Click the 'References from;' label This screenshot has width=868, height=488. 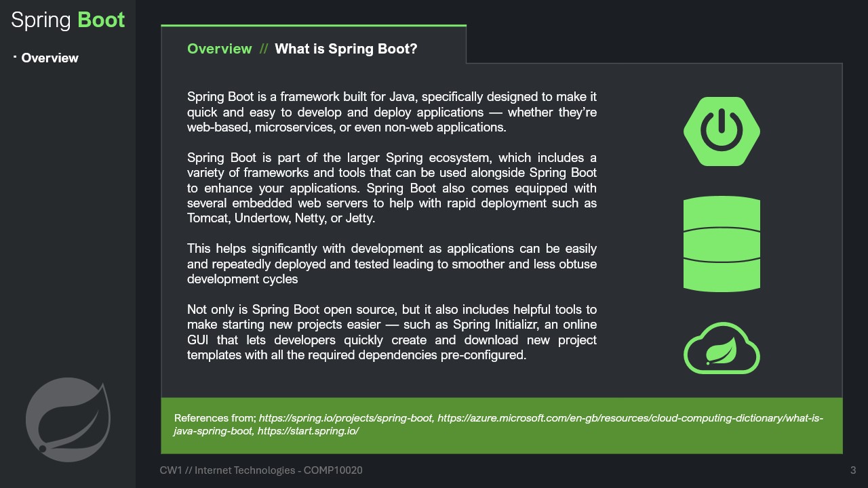click(215, 418)
